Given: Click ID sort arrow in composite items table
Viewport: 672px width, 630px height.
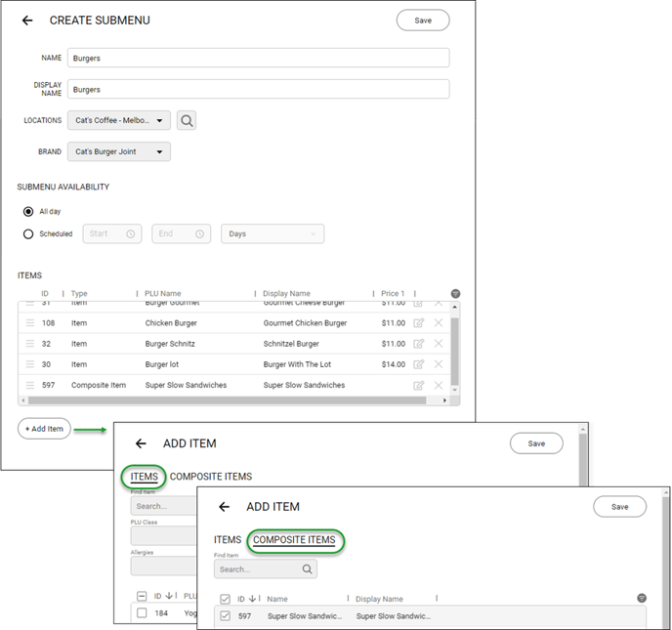Looking at the screenshot, I should click(252, 599).
